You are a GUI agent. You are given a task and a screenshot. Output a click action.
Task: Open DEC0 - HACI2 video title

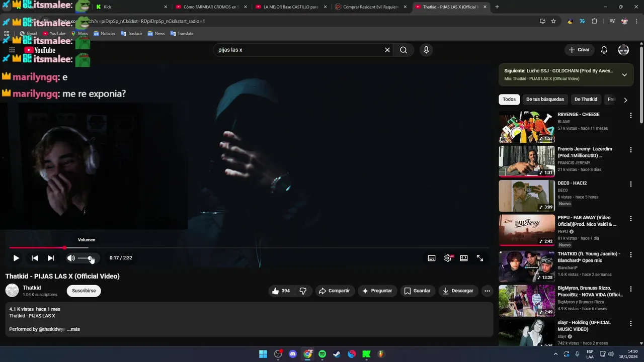click(572, 184)
